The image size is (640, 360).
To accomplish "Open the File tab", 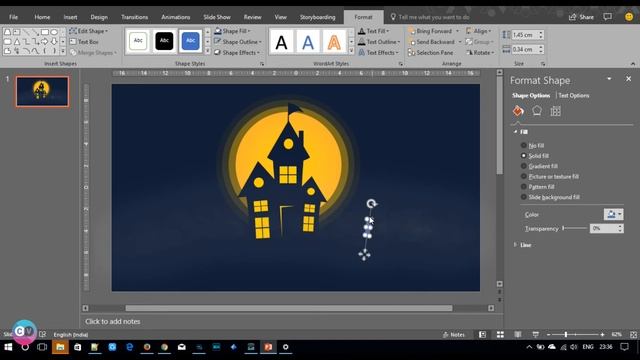I will point(13,17).
